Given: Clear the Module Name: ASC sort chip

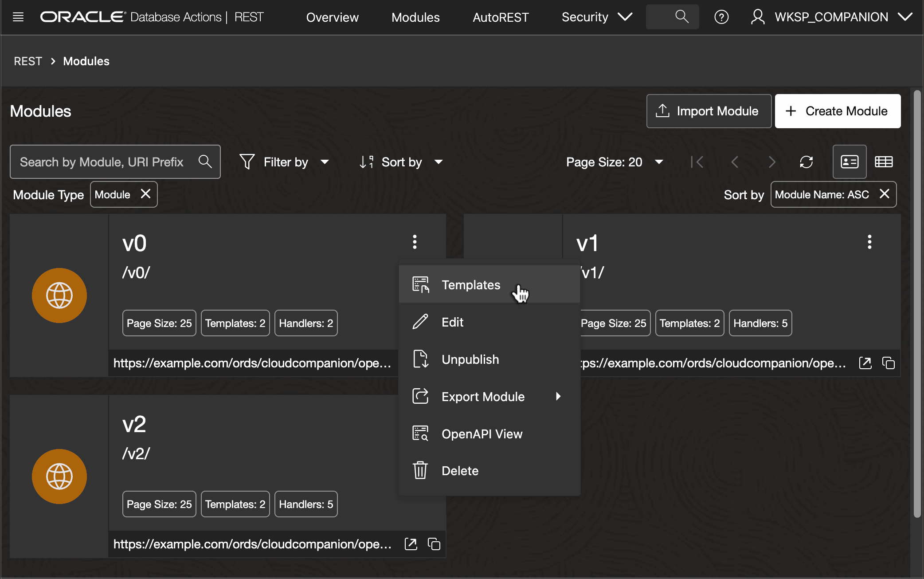Looking at the screenshot, I should coord(885,194).
